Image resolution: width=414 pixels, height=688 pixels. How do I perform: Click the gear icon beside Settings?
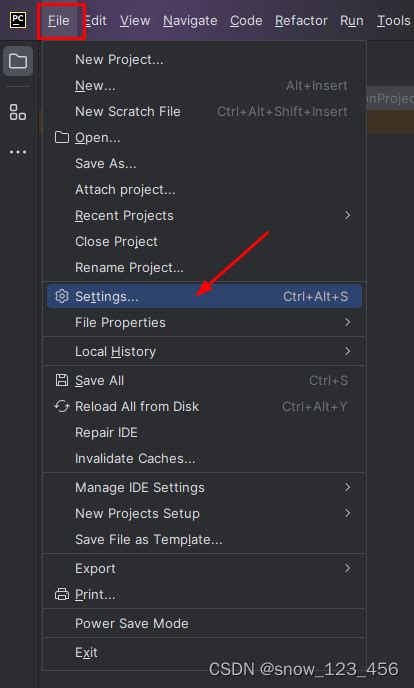[x=62, y=296]
